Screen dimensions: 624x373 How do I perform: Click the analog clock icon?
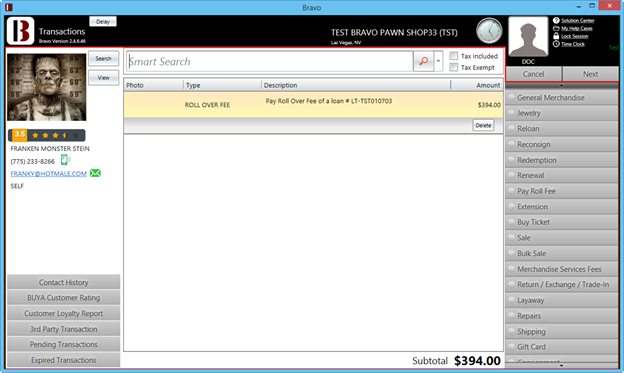[489, 31]
